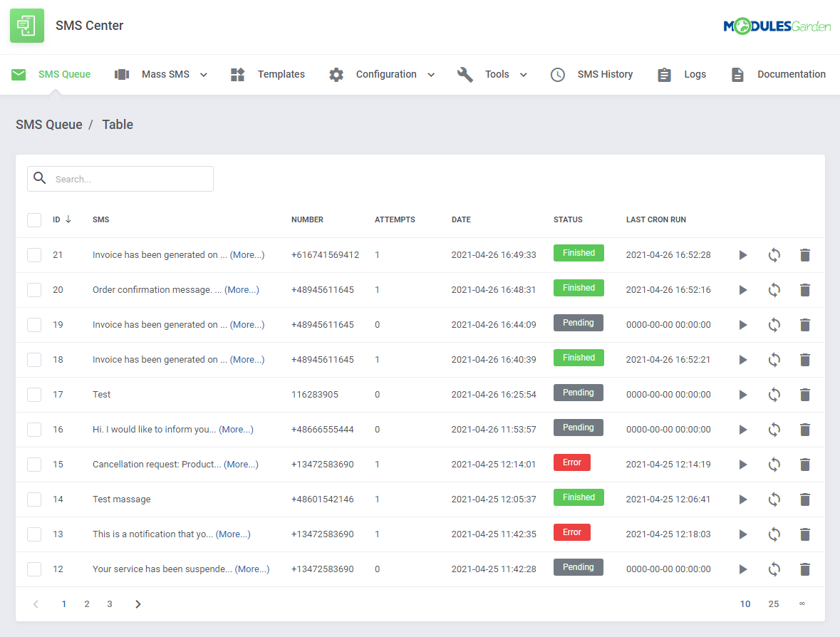Check the select-all checkbox in table header
This screenshot has height=637, width=840.
[33, 219]
